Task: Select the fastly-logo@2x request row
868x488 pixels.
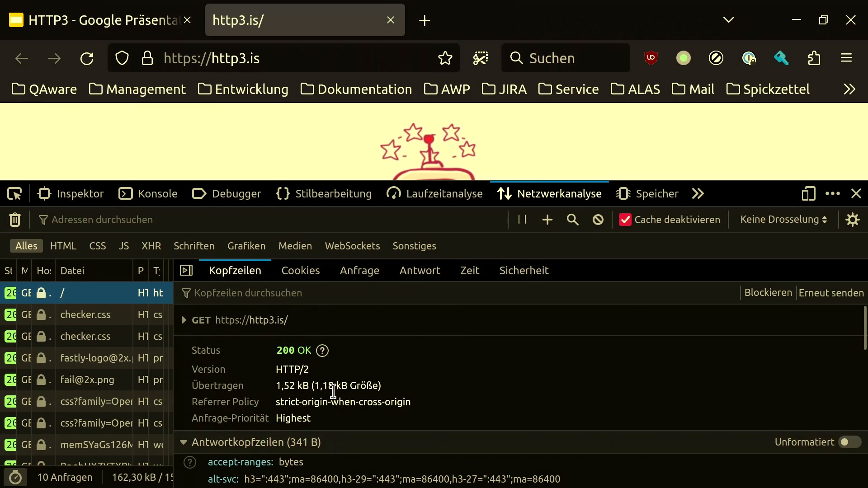Action: [x=86, y=358]
